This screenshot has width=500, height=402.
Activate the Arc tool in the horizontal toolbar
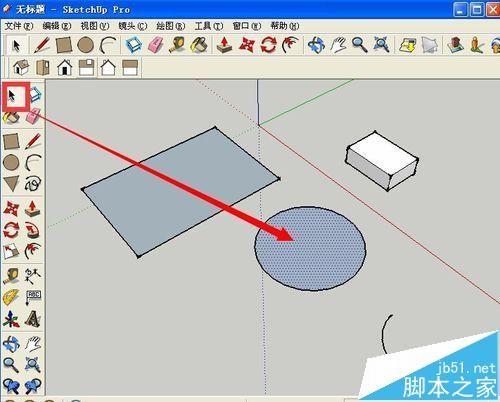click(x=108, y=45)
